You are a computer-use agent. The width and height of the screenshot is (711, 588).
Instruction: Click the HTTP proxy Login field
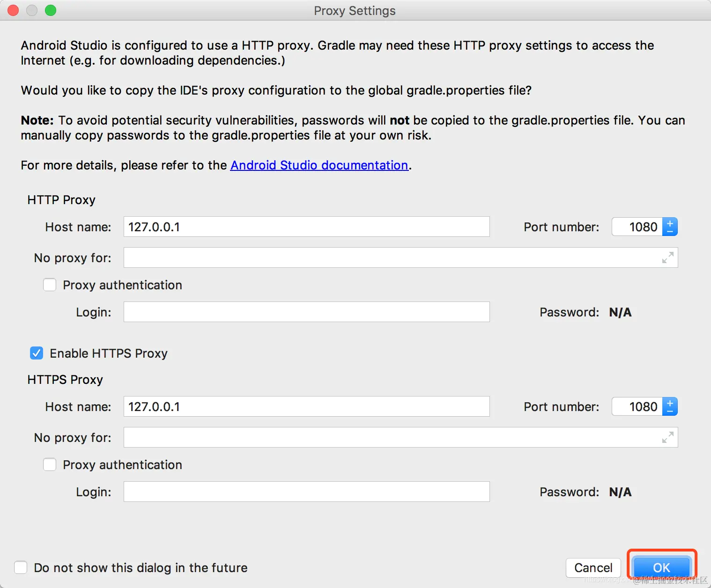click(306, 312)
